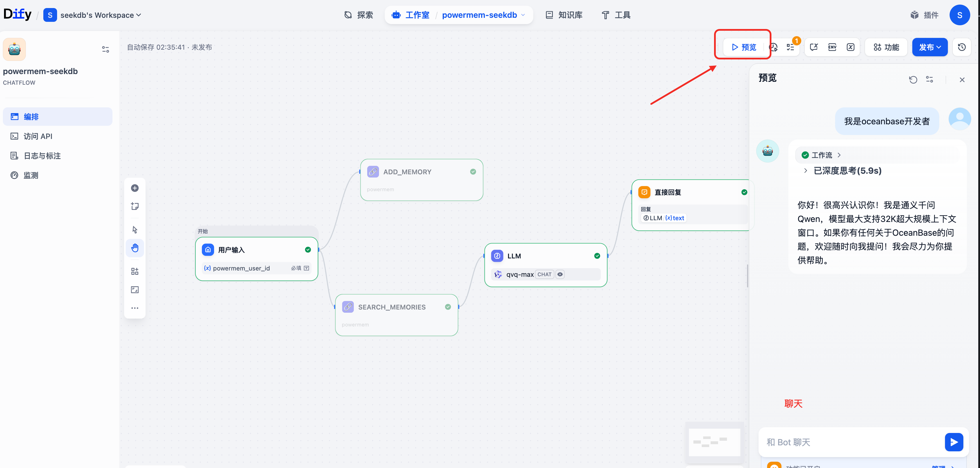Screen dimensions: 980x468
Task: Click the 功能 features button
Action: pos(886,47)
